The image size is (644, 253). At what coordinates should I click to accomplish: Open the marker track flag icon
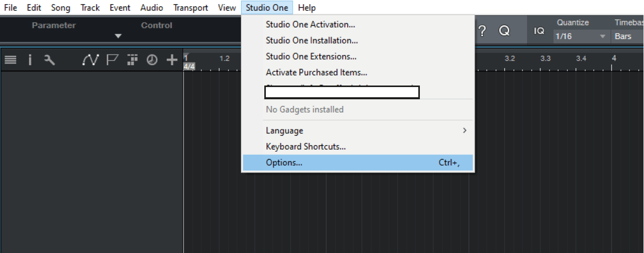click(112, 60)
